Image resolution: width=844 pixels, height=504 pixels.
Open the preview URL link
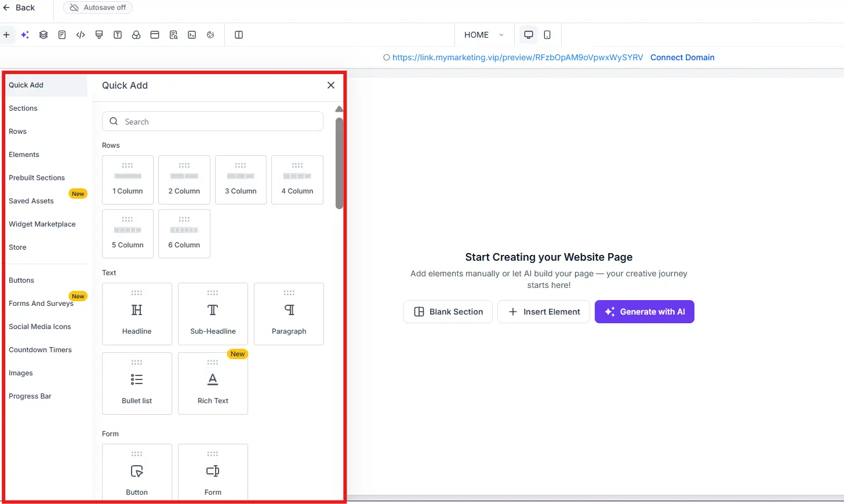coord(518,57)
